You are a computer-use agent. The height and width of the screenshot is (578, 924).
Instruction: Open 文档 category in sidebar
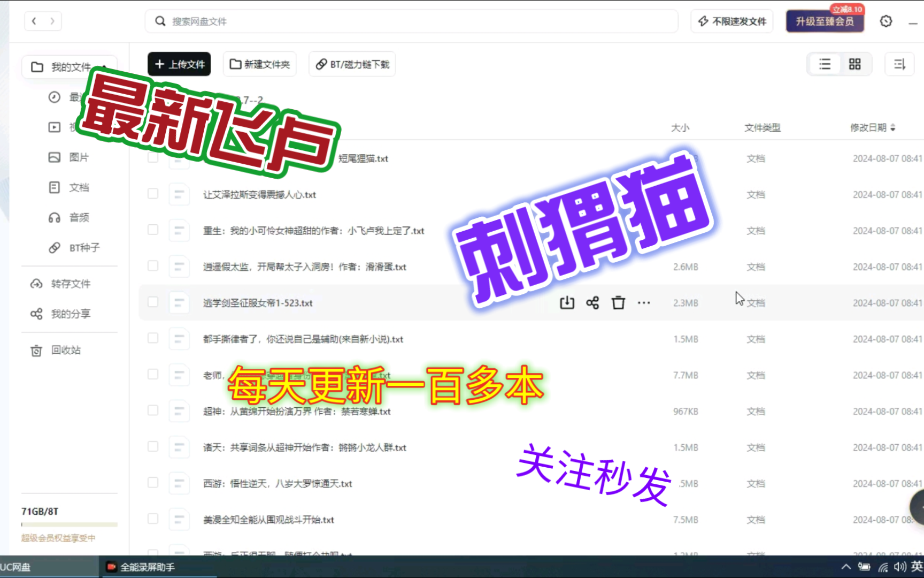[79, 187]
